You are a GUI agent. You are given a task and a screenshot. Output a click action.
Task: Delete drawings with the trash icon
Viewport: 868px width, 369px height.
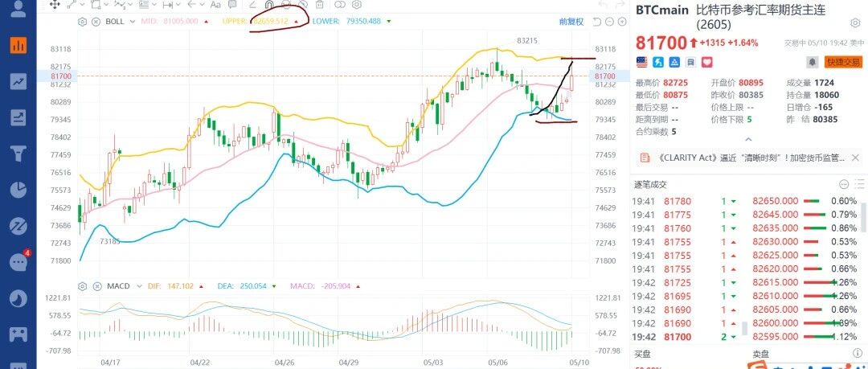[x=319, y=5]
